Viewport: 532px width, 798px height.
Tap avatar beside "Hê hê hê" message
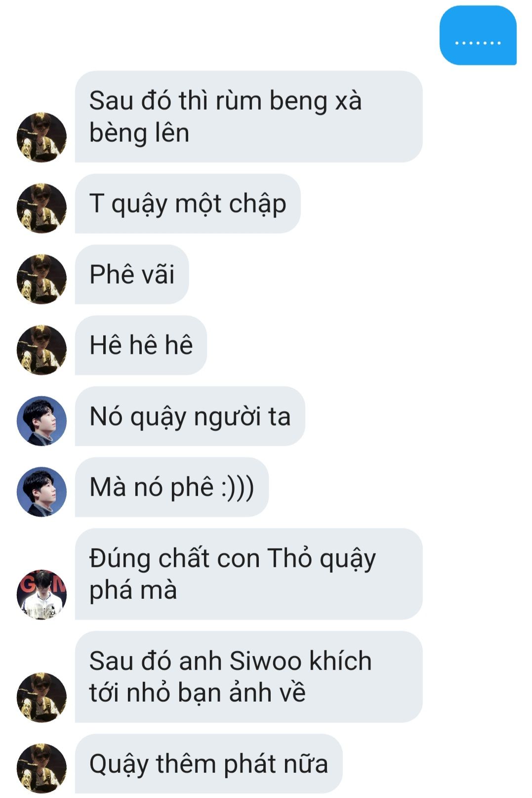41,350
